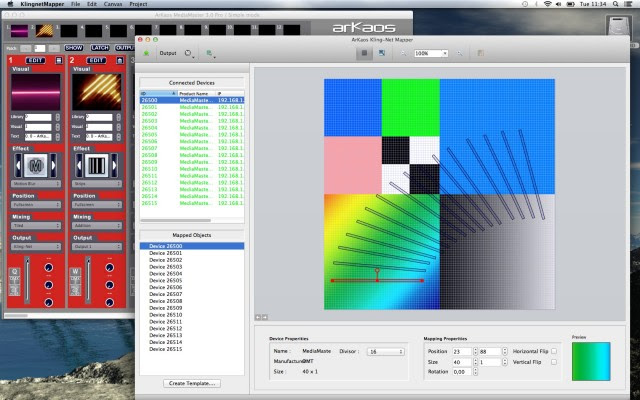Click the zoom out magnifier icon
The image size is (640, 400).
coord(403,53)
